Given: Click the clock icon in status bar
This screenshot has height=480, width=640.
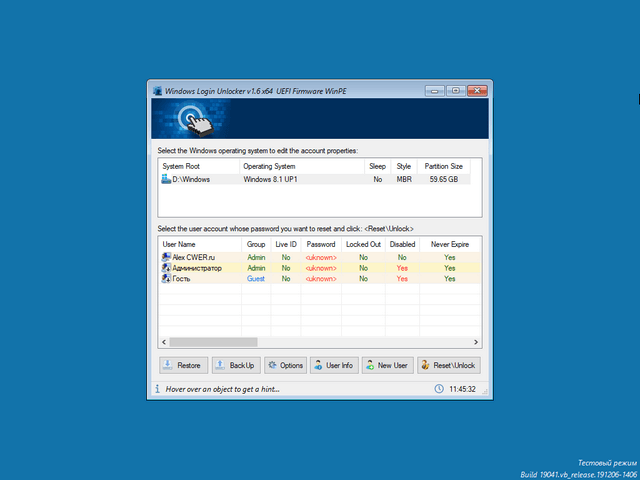Looking at the screenshot, I should [x=439, y=389].
